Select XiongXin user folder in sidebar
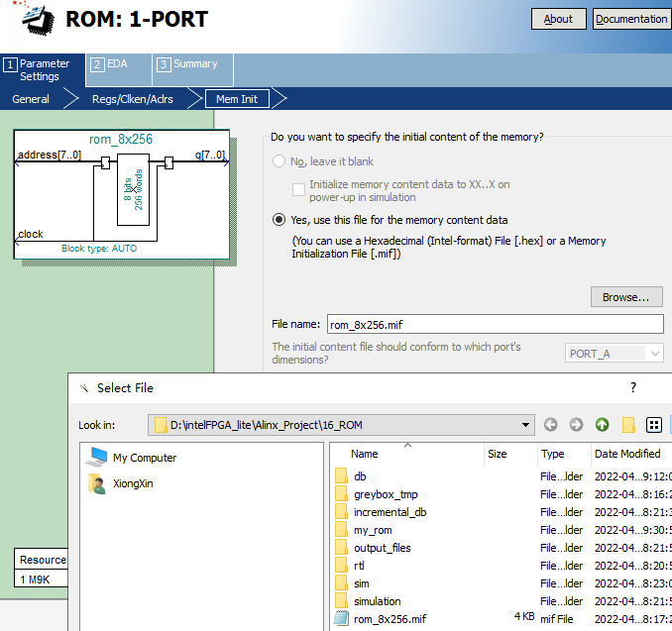Screen dimensions: 672x631 [x=133, y=483]
